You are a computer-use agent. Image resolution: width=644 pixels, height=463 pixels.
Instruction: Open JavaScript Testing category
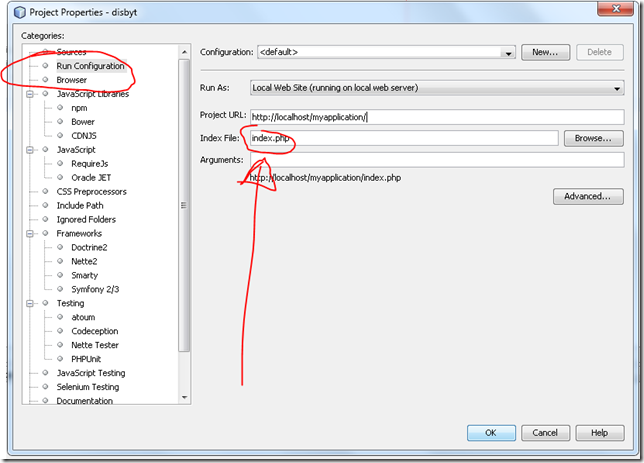pyautogui.click(x=91, y=373)
